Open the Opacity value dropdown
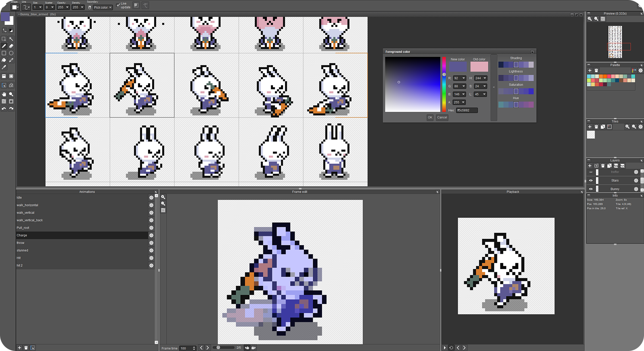Viewport: 644px width, 351px height. pos(63,7)
